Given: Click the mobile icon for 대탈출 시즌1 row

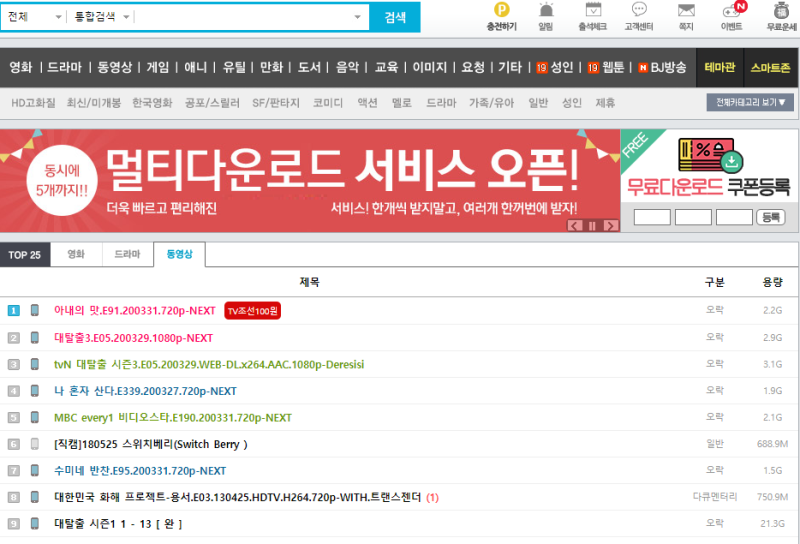Looking at the screenshot, I should coord(35,523).
